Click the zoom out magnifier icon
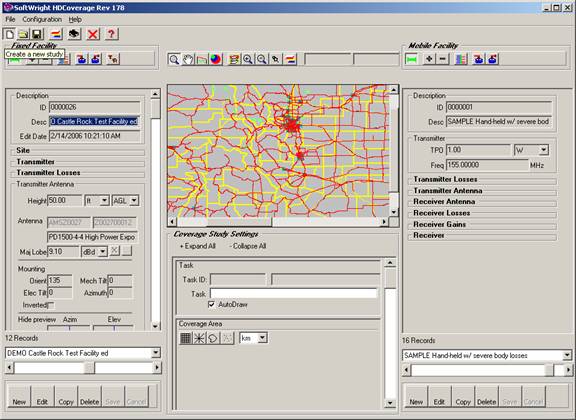The width and height of the screenshot is (576, 420). (262, 59)
